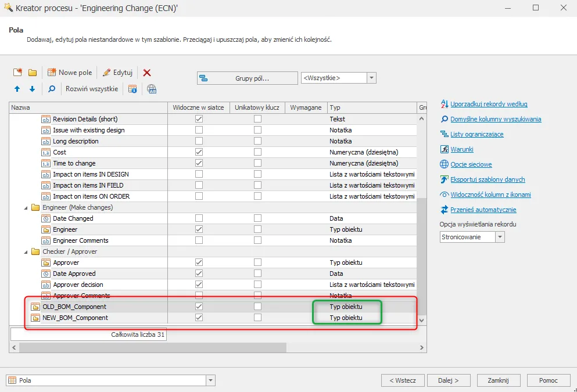Open Domyślne kolumny wyszukiwania link
This screenshot has width=577, height=392.
(496, 119)
